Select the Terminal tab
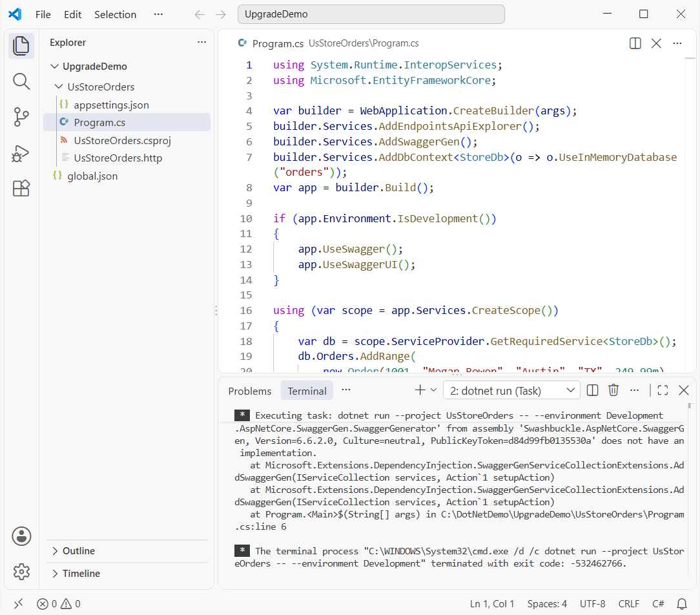The width and height of the screenshot is (700, 615). click(x=307, y=391)
